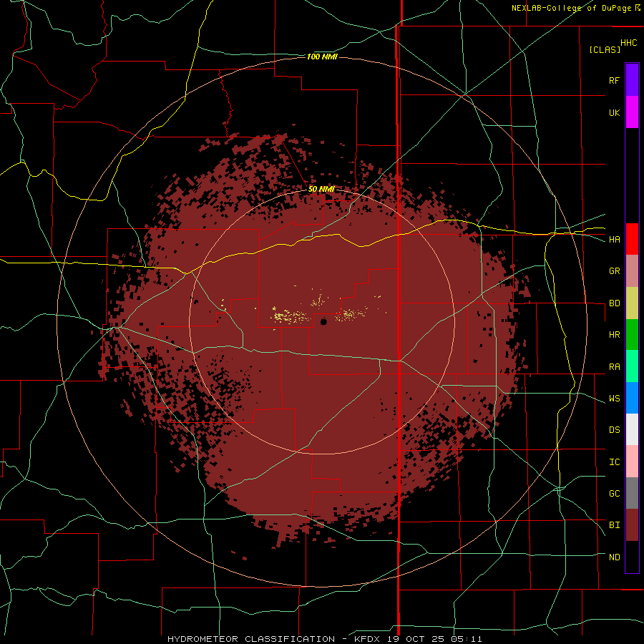
Task: Click the ND legend label
Action: (614, 557)
